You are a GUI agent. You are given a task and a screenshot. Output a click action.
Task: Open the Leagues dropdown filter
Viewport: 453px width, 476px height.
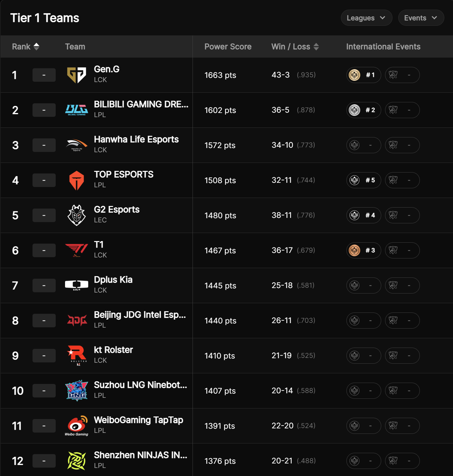pyautogui.click(x=366, y=18)
